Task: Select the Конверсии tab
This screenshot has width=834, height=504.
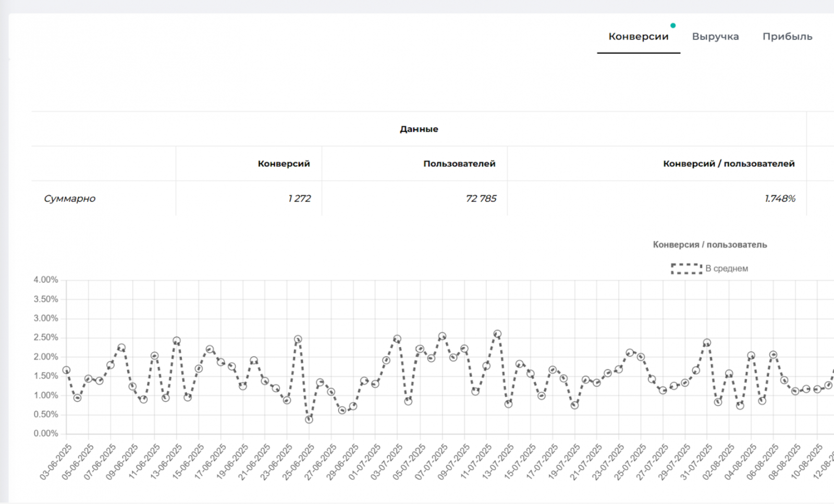Action: pyautogui.click(x=638, y=36)
